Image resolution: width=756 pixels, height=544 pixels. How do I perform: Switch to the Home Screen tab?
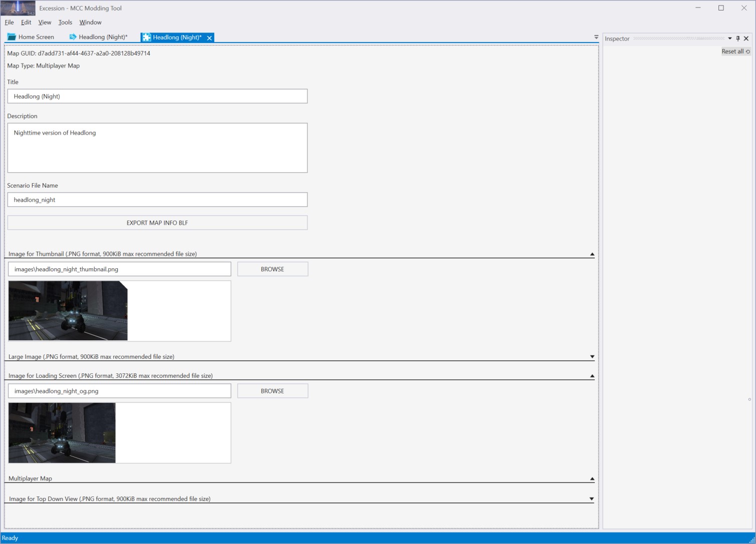[31, 37]
